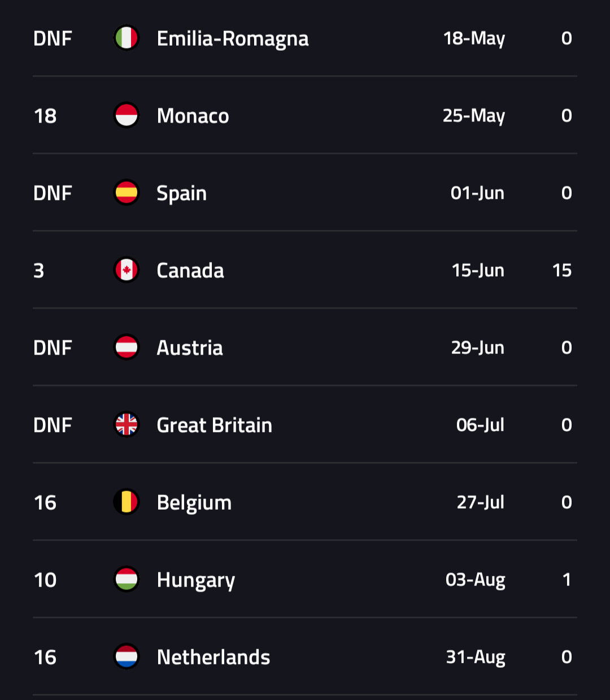Screen dimensions: 610x700
Task: Open the Monaco race name
Action: (193, 116)
